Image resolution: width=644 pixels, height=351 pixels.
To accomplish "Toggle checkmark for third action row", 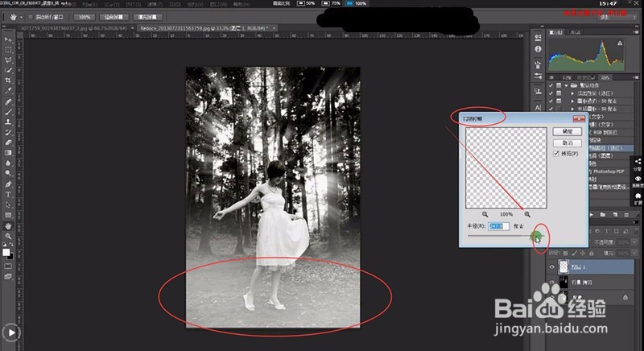I will pos(551,101).
